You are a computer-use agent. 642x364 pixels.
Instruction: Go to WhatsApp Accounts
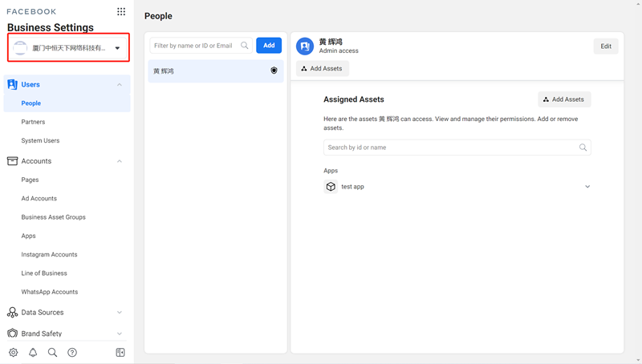point(49,292)
